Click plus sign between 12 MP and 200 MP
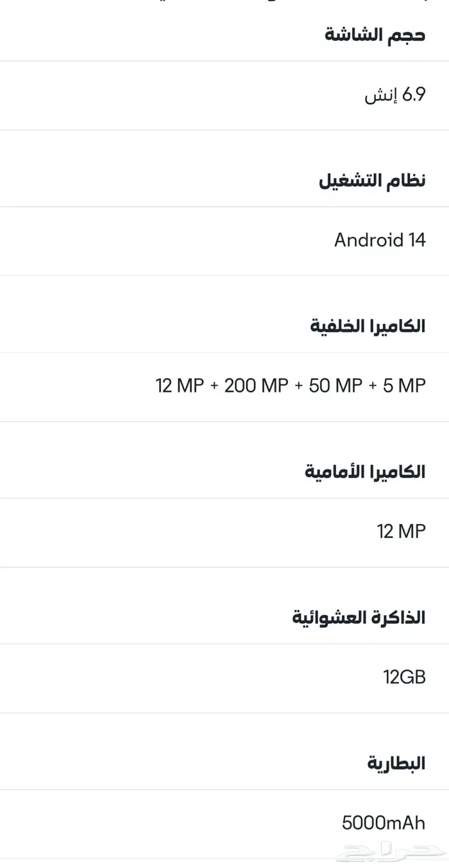The image size is (449, 868). click(x=214, y=386)
